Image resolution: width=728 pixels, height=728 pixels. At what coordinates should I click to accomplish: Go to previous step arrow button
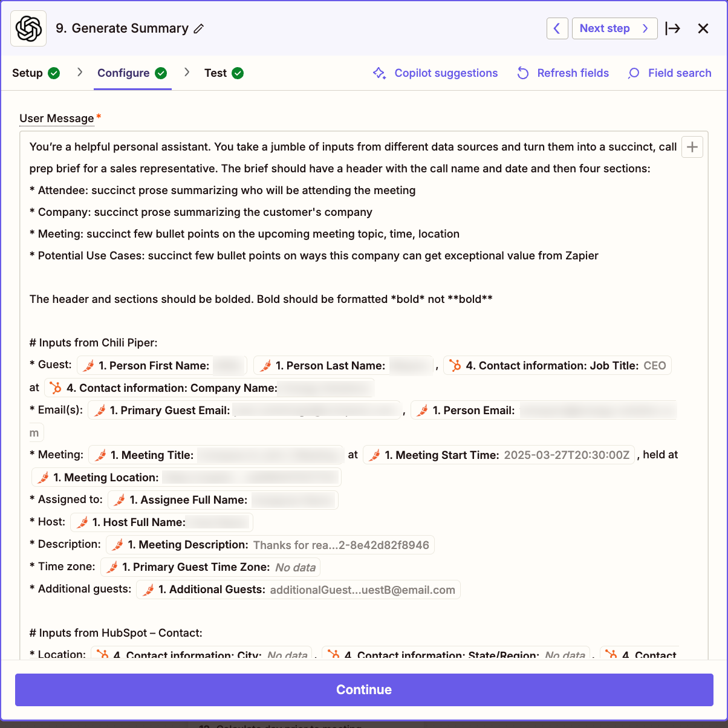click(x=557, y=28)
